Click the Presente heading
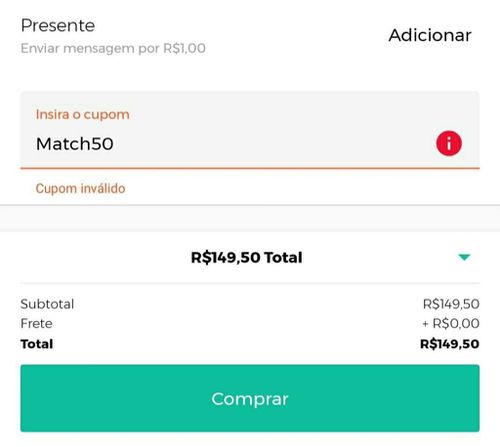The width and height of the screenshot is (500, 447). tap(58, 26)
